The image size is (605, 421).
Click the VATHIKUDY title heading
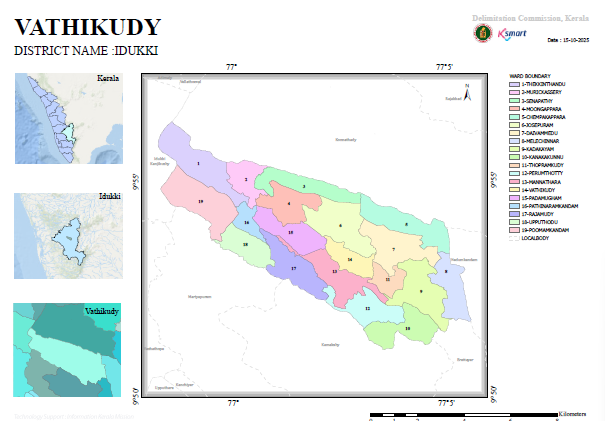[88, 27]
